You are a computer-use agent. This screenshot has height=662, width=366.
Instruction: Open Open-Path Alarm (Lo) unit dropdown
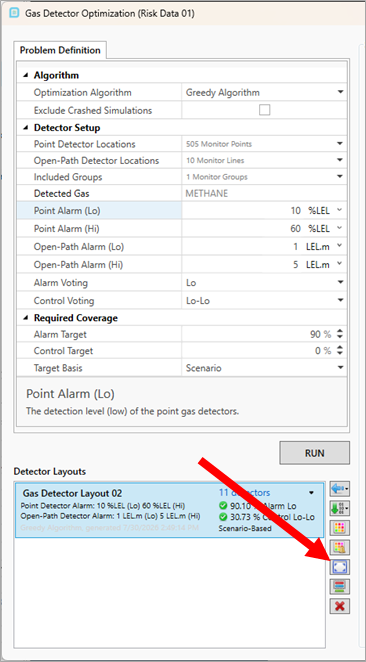pos(340,247)
